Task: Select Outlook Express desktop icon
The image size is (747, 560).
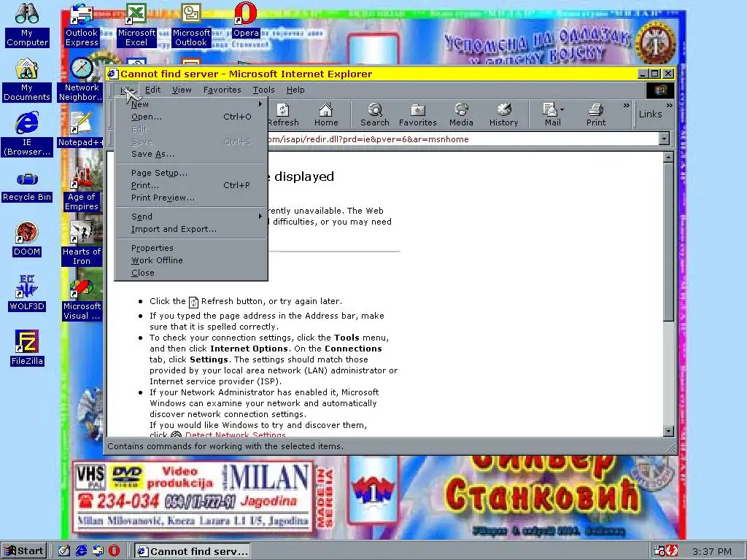Action: click(82, 25)
